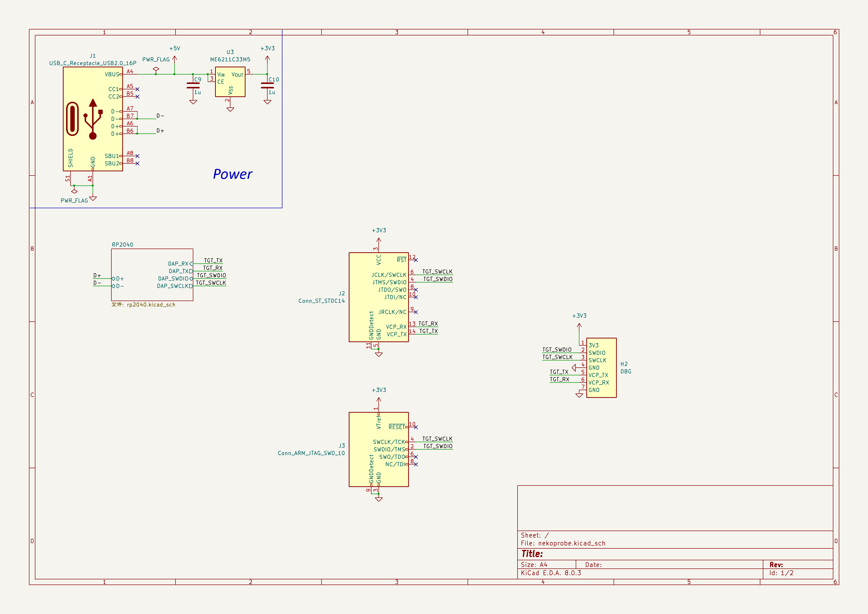Click the USB-C oval port graphic in J1
The width and height of the screenshot is (868, 614).
(x=72, y=119)
